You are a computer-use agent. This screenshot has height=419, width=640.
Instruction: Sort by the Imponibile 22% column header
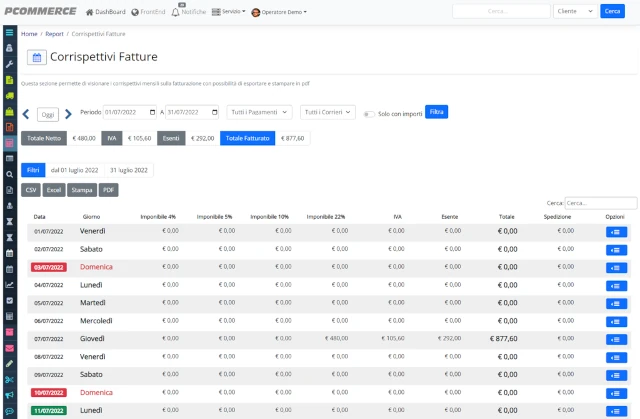point(326,217)
